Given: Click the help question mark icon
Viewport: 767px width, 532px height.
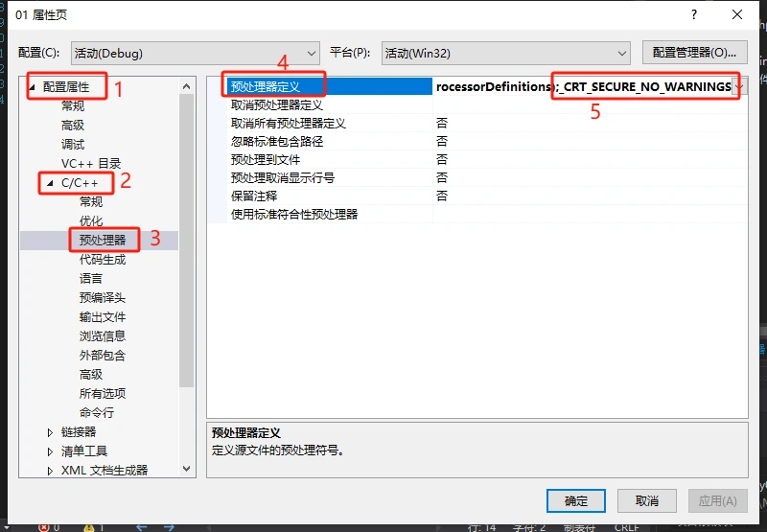Looking at the screenshot, I should 693,14.
